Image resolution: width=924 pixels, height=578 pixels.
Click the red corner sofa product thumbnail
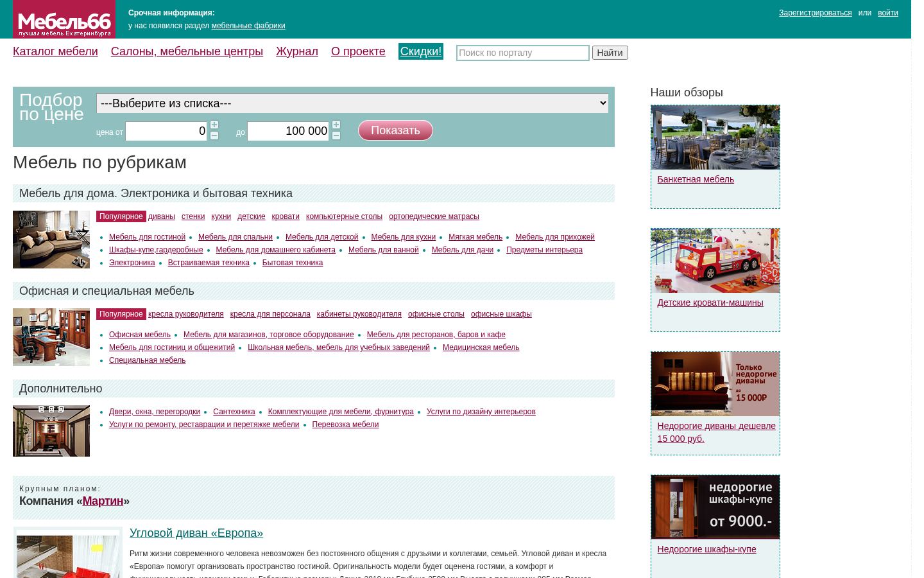[68, 554]
